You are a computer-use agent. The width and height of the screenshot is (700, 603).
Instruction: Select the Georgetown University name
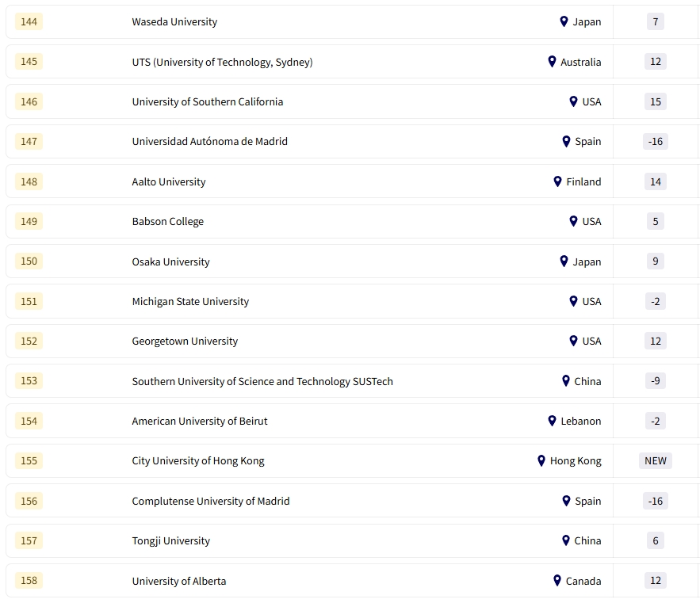185,341
